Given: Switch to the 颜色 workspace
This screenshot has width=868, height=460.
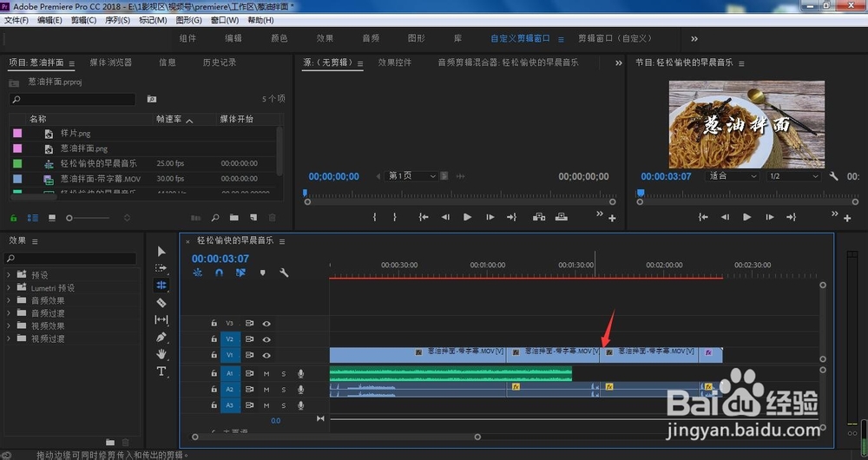Looking at the screenshot, I should 279,38.
